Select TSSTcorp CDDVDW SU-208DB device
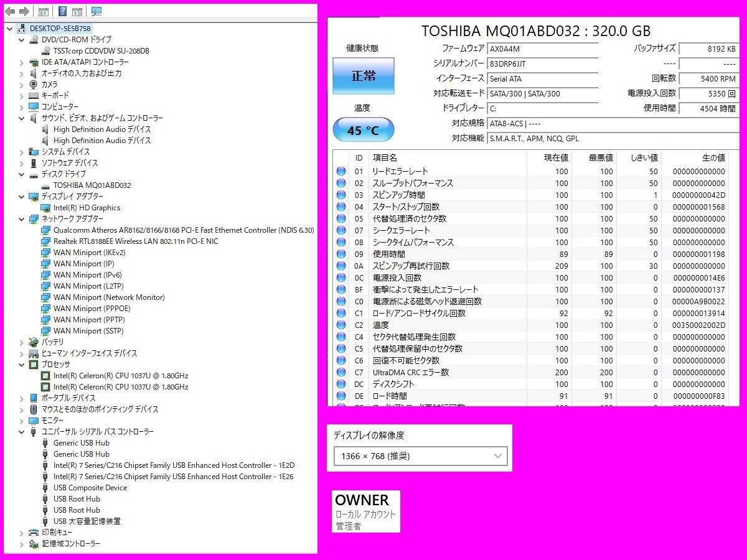Image resolution: width=747 pixels, height=560 pixels. point(101,50)
